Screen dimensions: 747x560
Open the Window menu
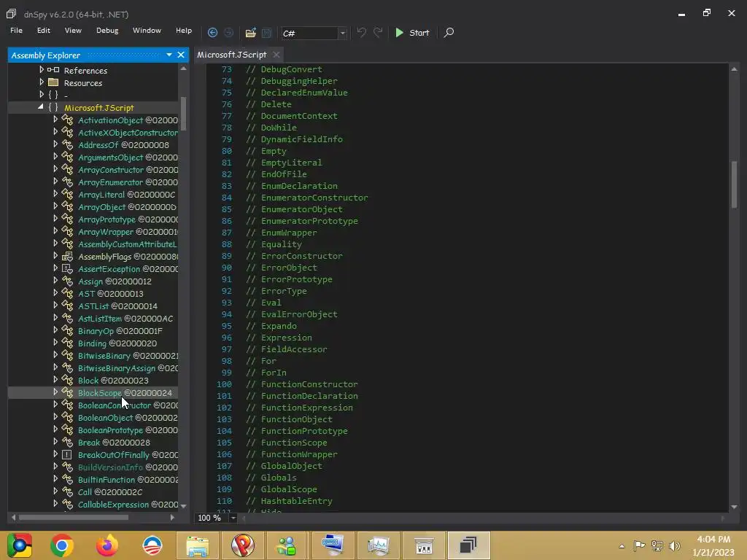pyautogui.click(x=147, y=31)
